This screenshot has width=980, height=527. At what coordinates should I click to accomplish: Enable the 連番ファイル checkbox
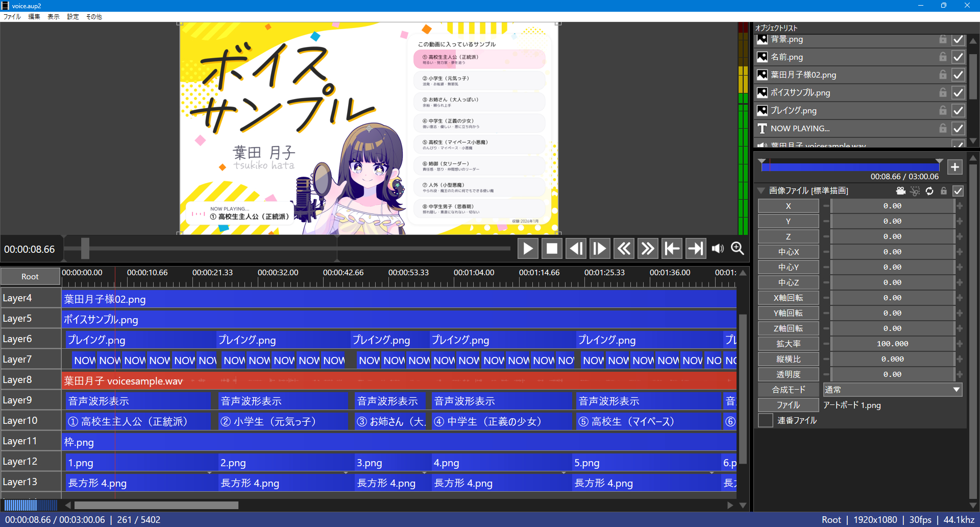765,420
